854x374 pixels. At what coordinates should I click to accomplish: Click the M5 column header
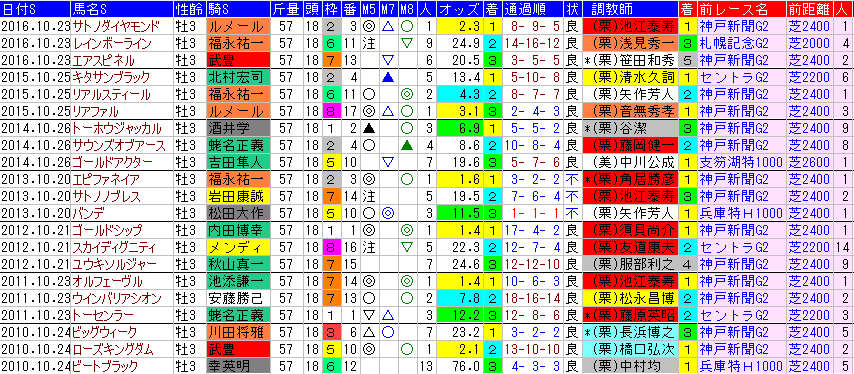coord(369,9)
